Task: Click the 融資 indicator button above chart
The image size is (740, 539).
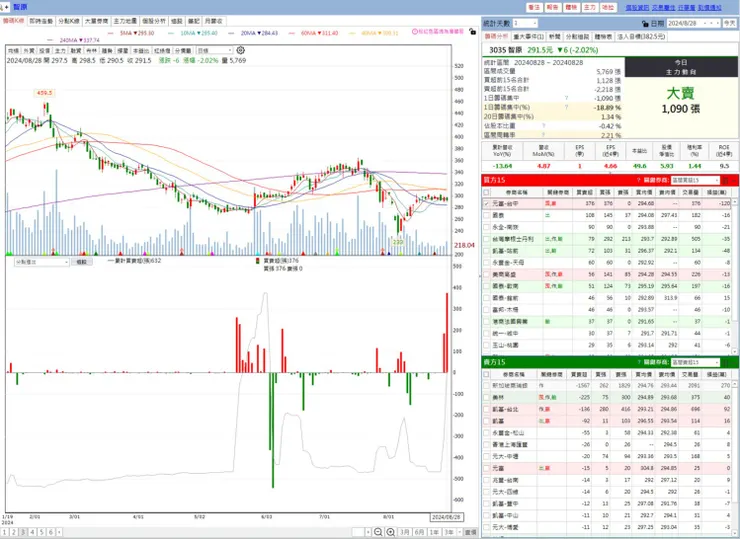Action: pos(76,51)
